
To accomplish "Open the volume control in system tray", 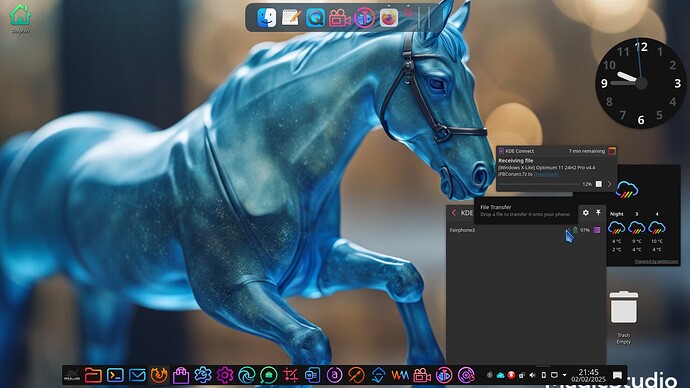I will [532, 375].
